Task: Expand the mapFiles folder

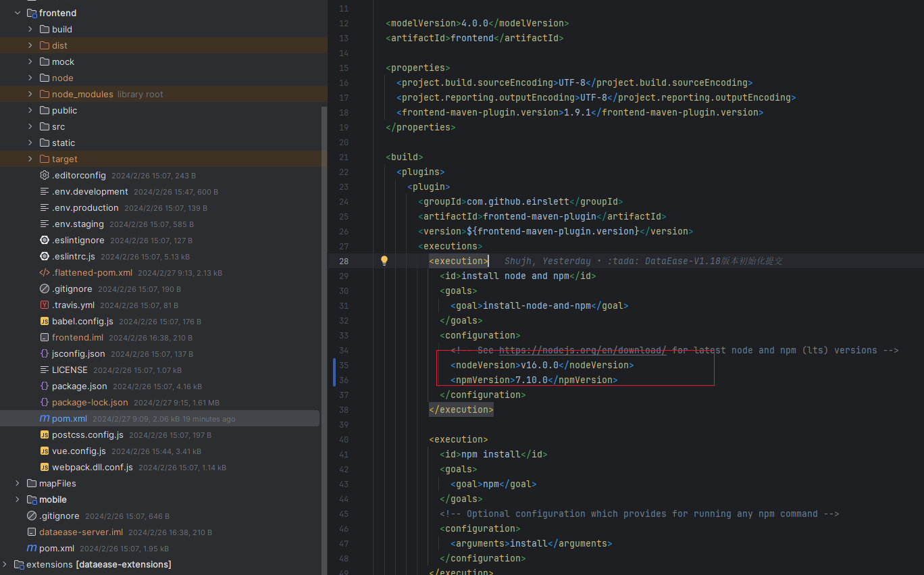Action: [x=18, y=483]
